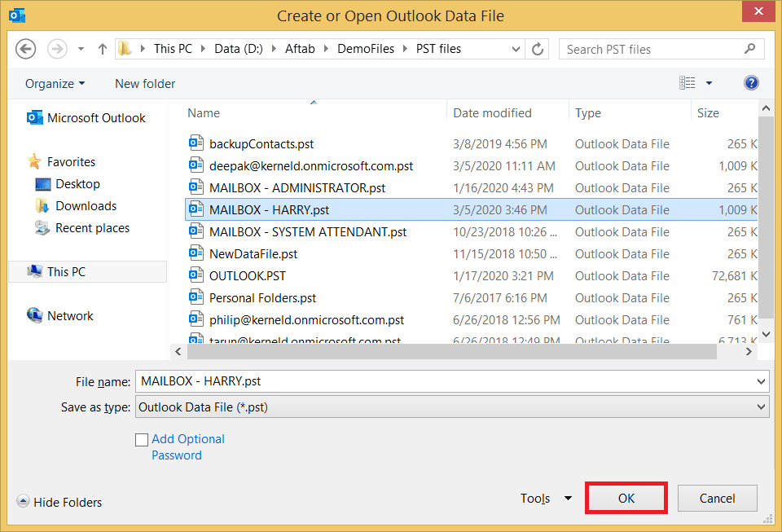The height and width of the screenshot is (532, 782).
Task: Click the icon of OUTLOOK.PST
Action: tap(196, 275)
